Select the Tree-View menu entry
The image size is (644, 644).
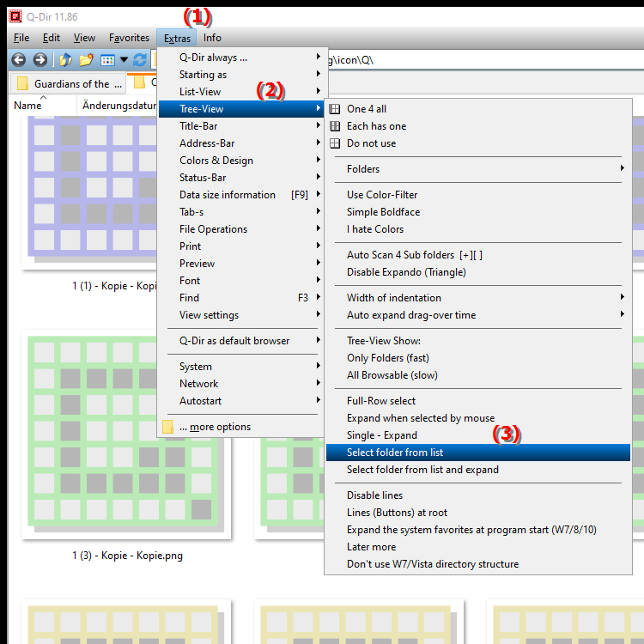pos(242,109)
